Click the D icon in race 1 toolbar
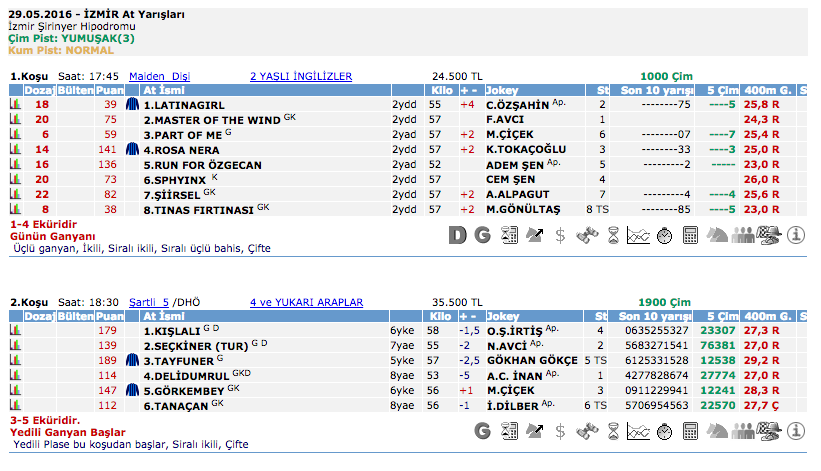 [457, 236]
